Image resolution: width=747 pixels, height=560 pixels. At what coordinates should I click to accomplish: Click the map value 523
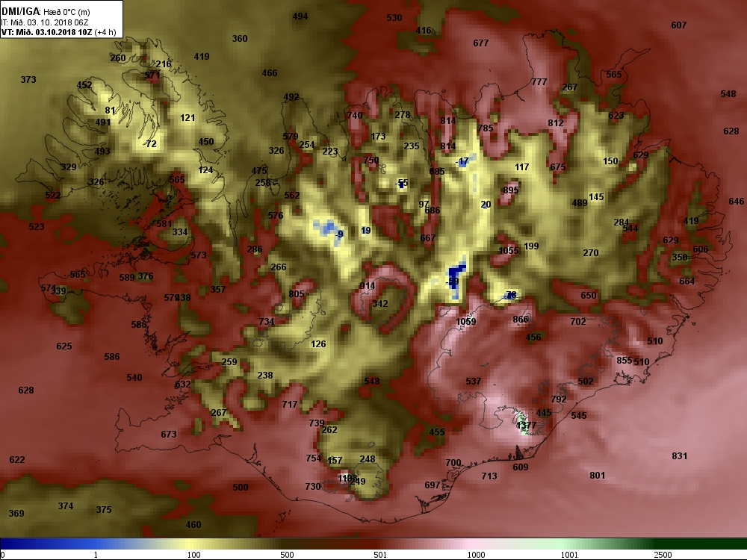[x=36, y=227]
